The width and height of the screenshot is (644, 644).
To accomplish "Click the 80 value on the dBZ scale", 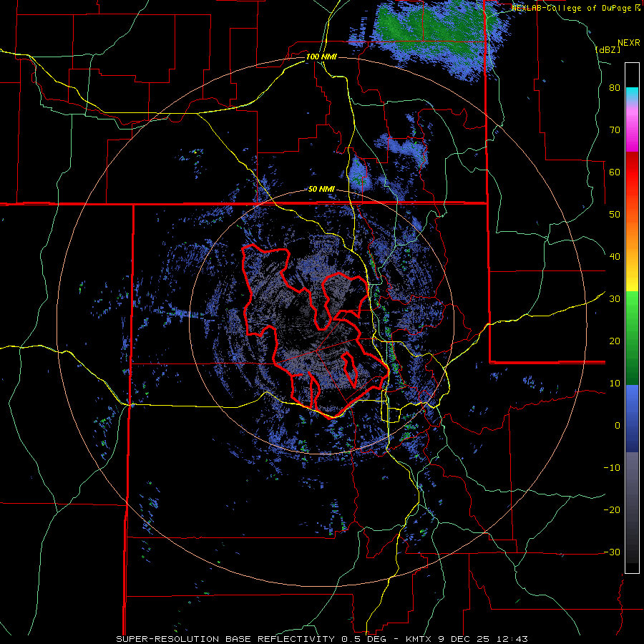I will pyautogui.click(x=615, y=88).
